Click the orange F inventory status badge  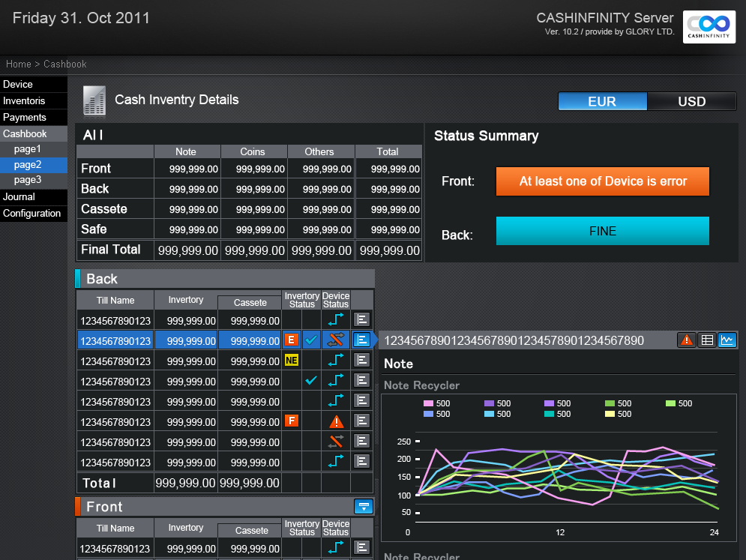292,421
